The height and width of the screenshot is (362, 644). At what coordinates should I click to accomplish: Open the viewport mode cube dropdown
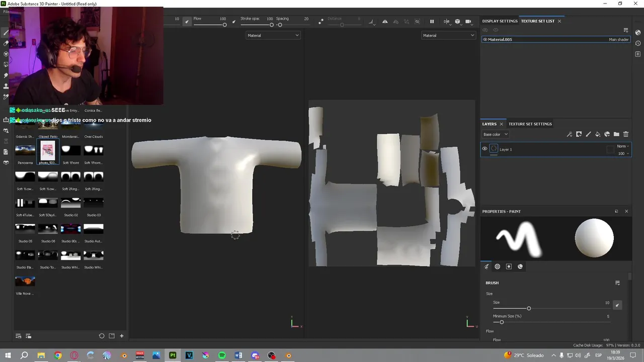pyautogui.click(x=457, y=22)
